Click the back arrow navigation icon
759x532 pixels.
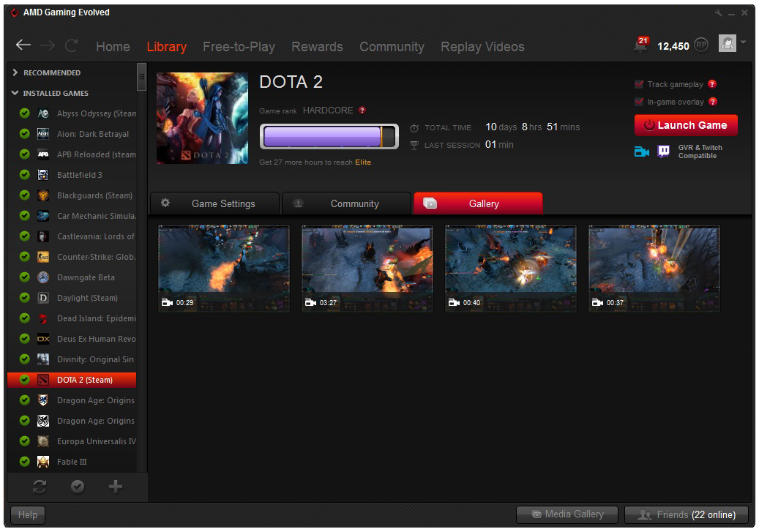(23, 45)
